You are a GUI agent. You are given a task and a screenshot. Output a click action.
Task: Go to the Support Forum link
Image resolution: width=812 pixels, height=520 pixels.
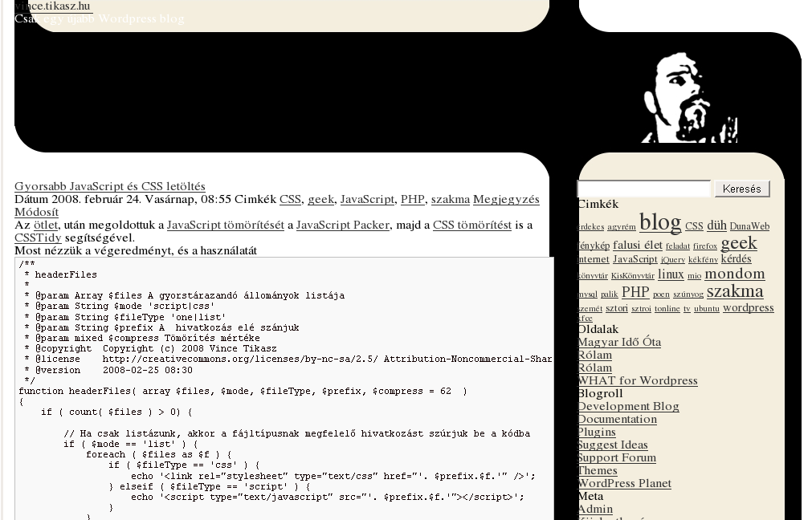[617, 457]
